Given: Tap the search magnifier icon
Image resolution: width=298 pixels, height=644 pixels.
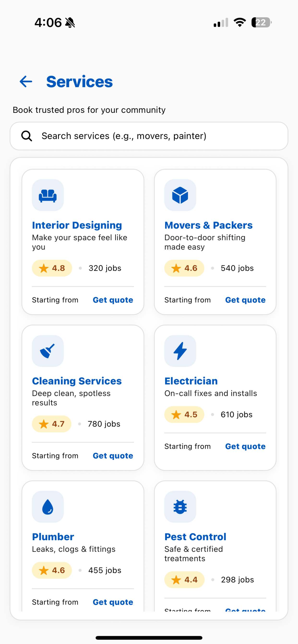Looking at the screenshot, I should tap(27, 136).
